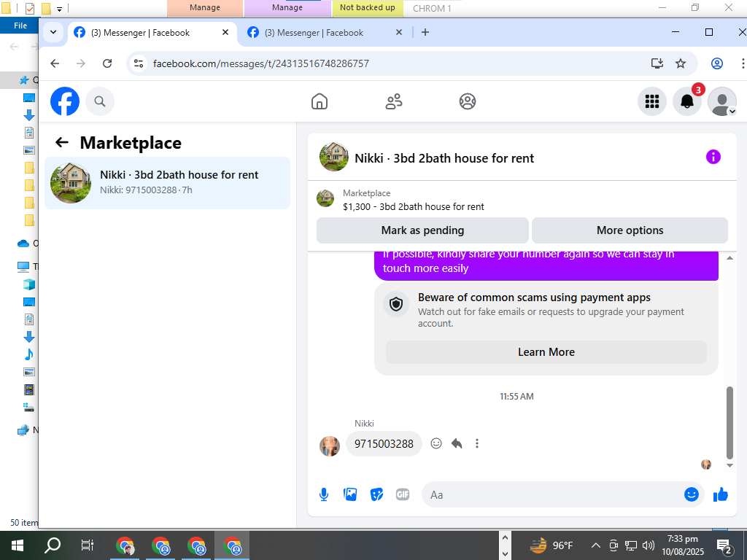The width and height of the screenshot is (747, 560).
Task: Open more options for Nikki's message
Action: point(477,444)
